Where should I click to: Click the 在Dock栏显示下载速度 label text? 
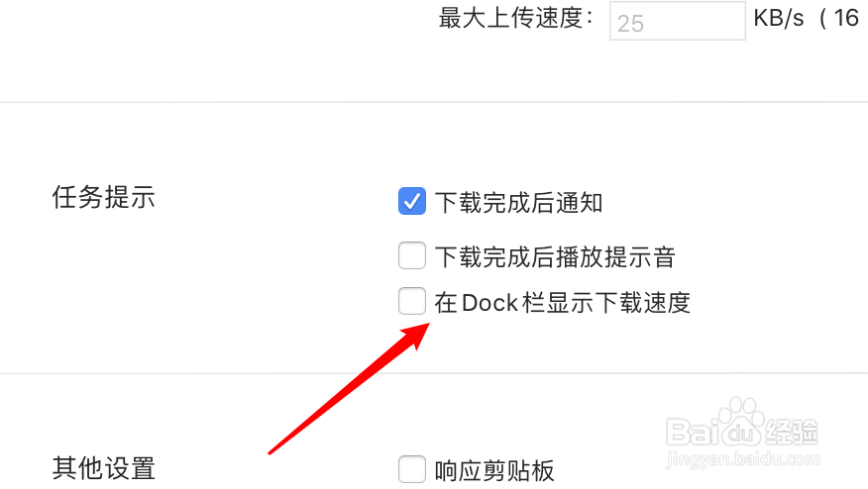coord(563,303)
